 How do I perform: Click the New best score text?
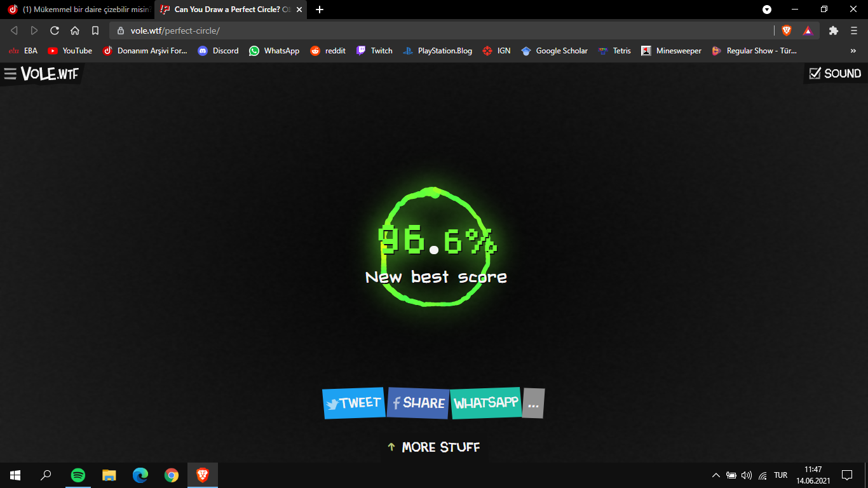436,277
